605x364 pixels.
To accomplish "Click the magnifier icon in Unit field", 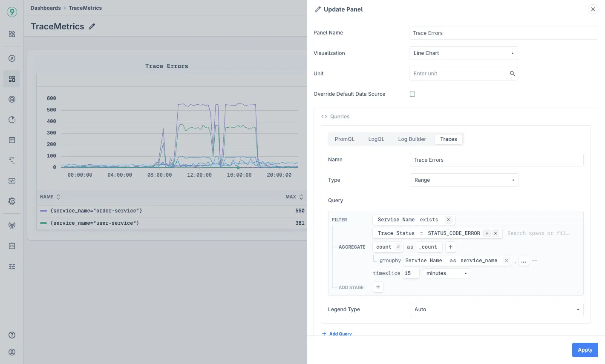I will [513, 74].
